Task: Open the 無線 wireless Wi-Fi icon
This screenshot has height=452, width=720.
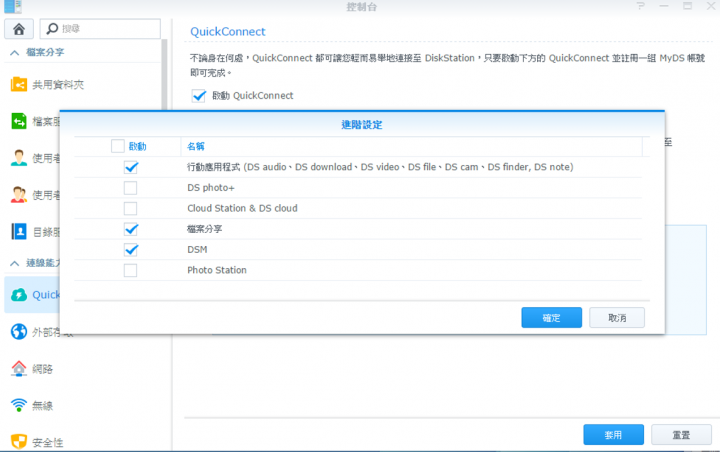Action: 19,405
